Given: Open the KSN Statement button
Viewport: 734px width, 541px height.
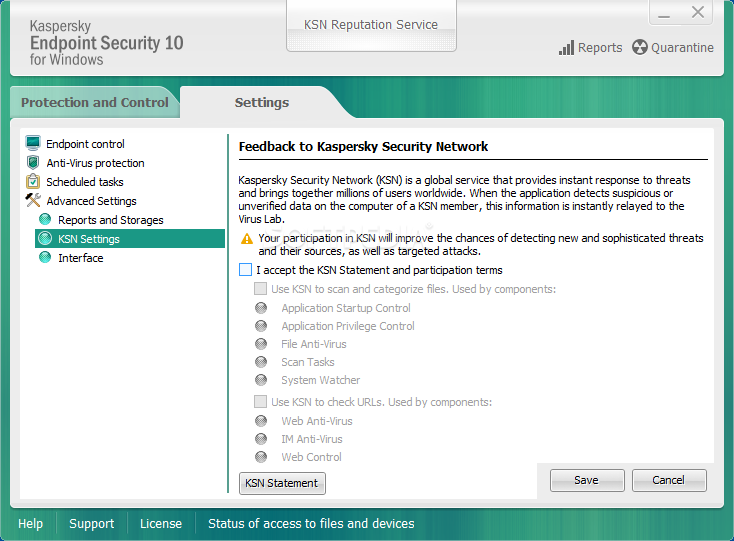Looking at the screenshot, I should 282,483.
